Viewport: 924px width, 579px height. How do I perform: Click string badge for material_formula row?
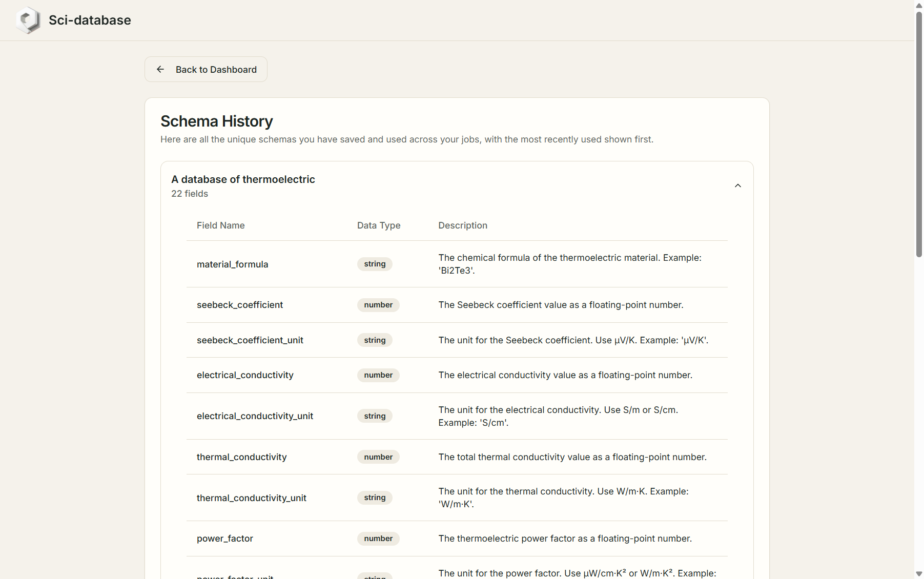[x=375, y=264]
